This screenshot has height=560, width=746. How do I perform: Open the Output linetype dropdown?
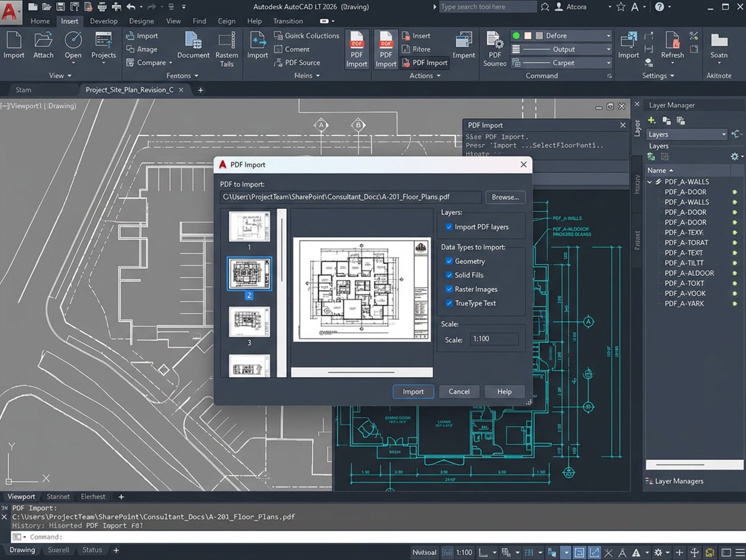click(x=561, y=49)
